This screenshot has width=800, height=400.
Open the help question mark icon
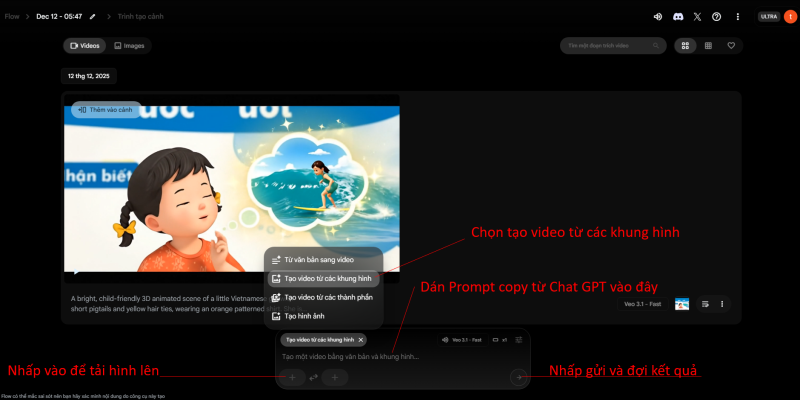(x=716, y=17)
